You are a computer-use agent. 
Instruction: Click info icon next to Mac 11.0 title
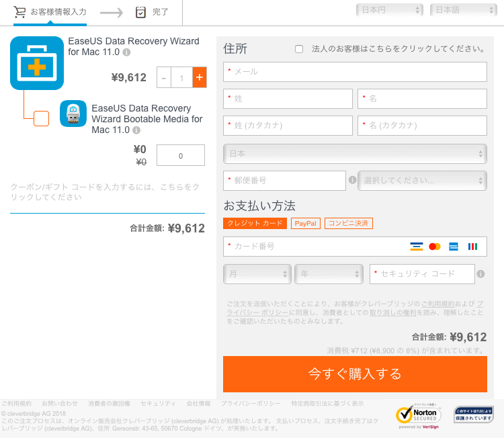(x=126, y=52)
